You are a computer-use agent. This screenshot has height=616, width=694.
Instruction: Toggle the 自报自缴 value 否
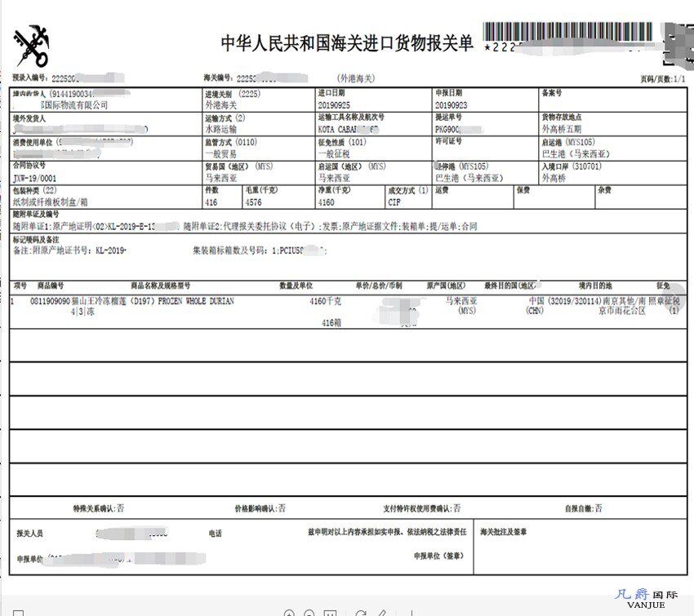pyautogui.click(x=599, y=505)
